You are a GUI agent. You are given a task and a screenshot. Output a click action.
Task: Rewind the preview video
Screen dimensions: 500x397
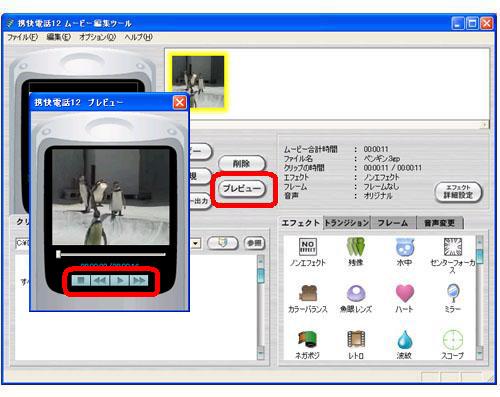pos(100,281)
